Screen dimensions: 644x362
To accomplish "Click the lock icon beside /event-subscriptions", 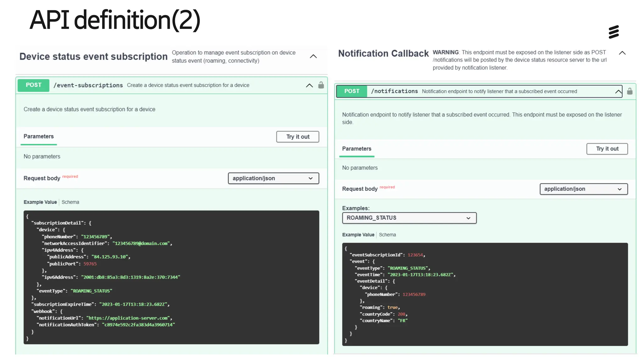I will tap(321, 85).
